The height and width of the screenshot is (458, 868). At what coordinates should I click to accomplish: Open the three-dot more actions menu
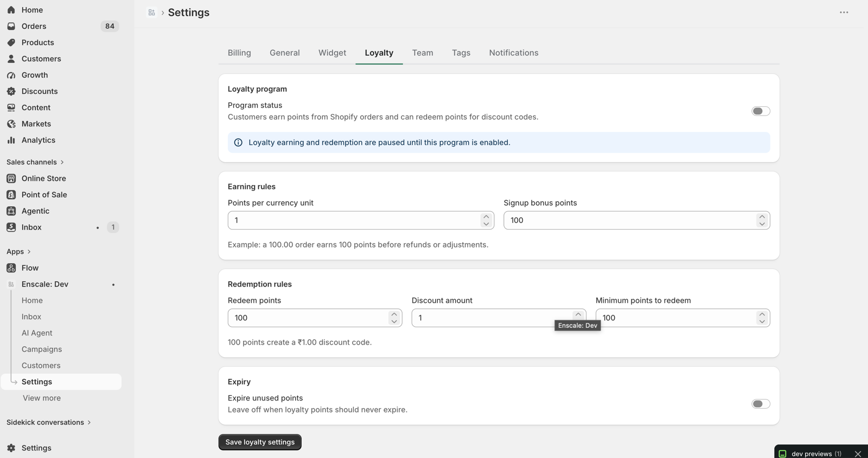pos(844,12)
